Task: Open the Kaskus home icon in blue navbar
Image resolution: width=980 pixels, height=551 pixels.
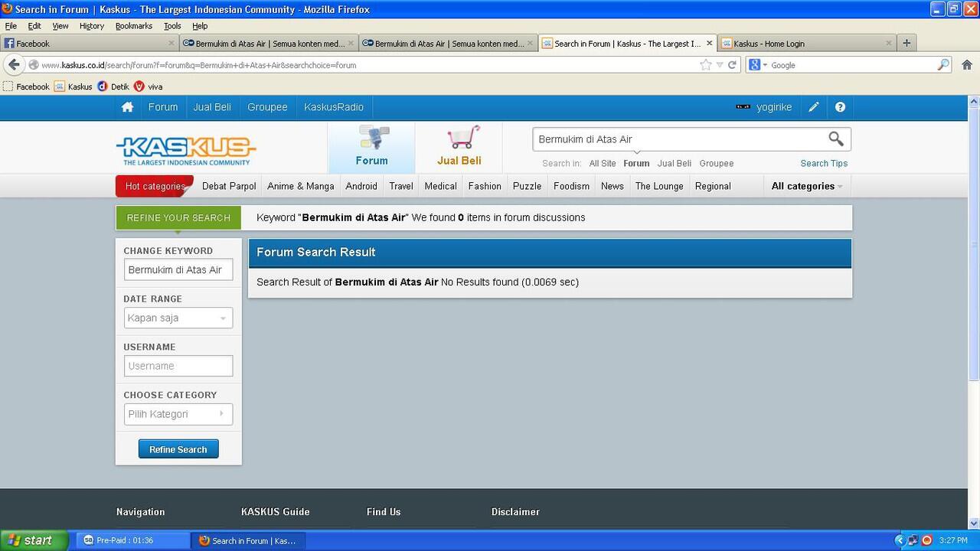Action: coord(127,107)
